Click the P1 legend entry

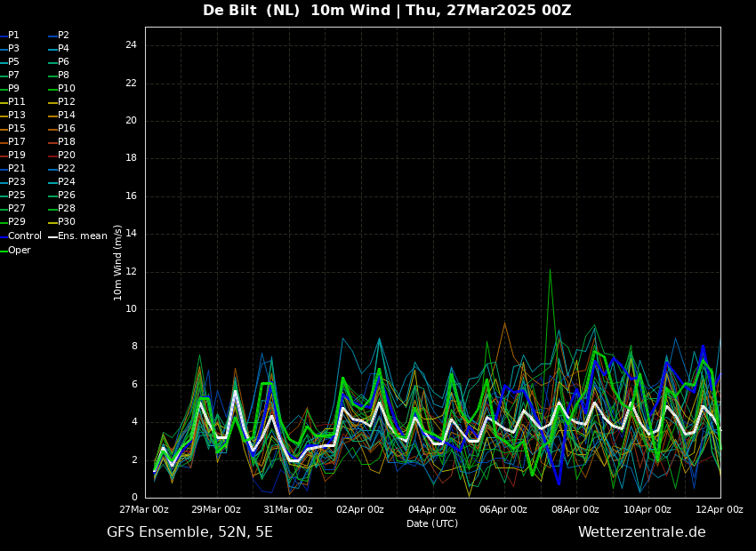(13, 36)
